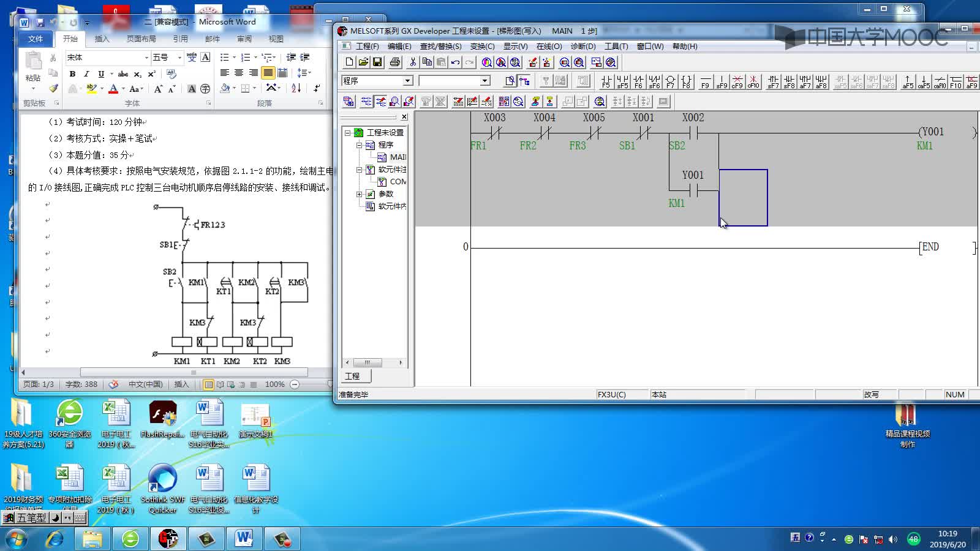Click write mode icon in ladder toolbar

pyautogui.click(x=381, y=102)
